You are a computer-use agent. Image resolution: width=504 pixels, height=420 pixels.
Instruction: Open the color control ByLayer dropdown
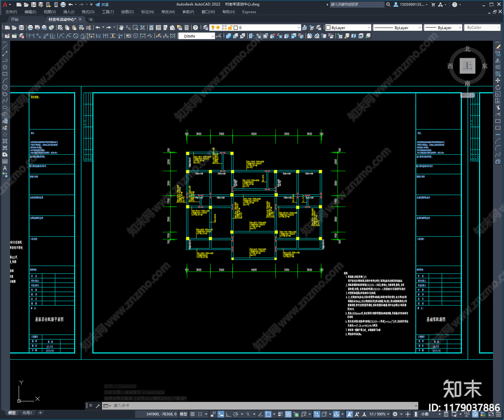click(348, 28)
